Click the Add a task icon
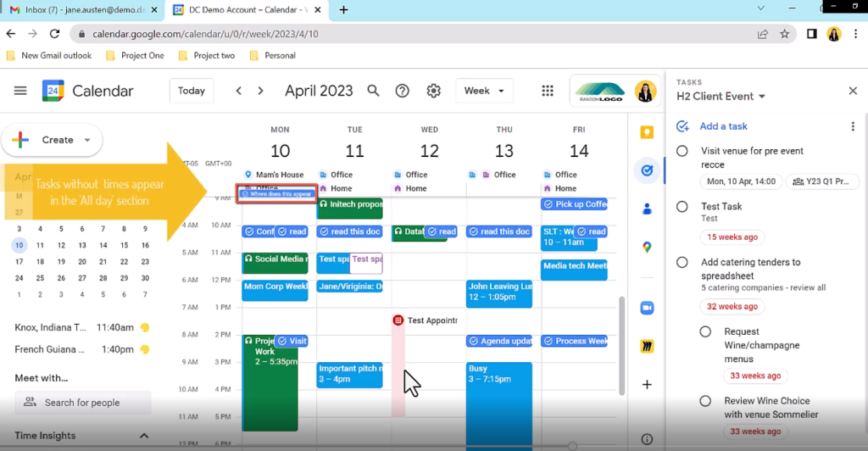 pos(682,126)
